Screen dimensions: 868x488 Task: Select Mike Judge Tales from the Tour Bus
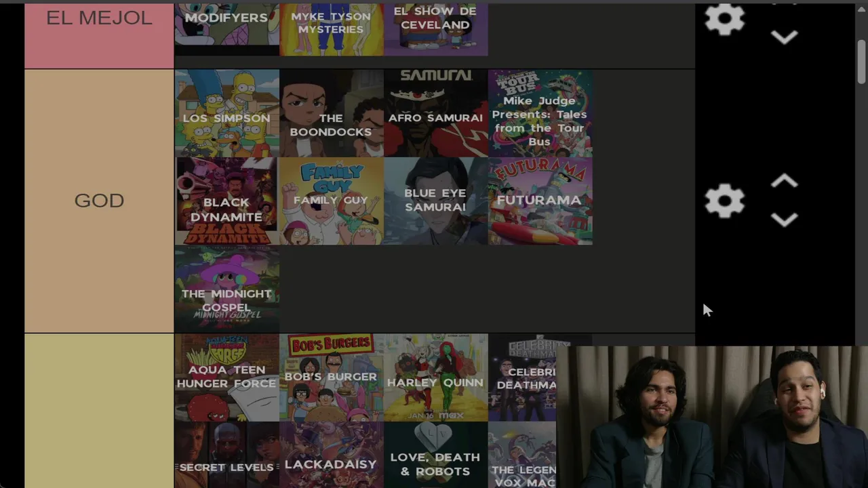pyautogui.click(x=540, y=113)
